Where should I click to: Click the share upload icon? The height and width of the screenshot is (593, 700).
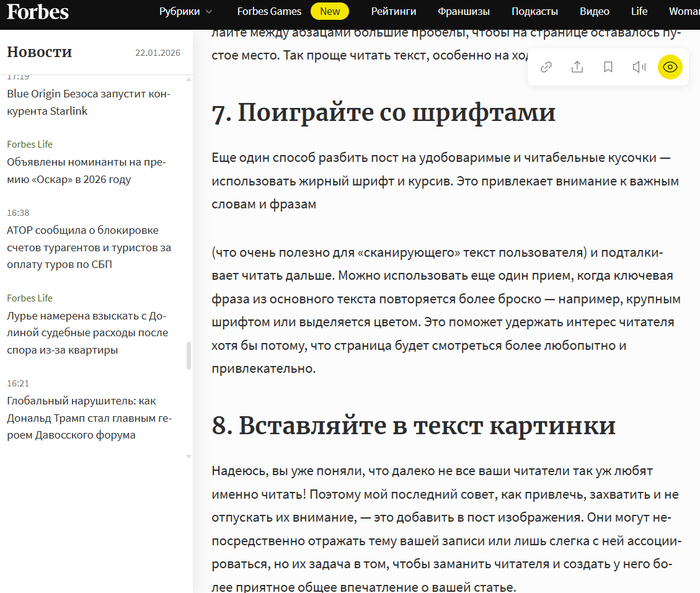coord(577,67)
